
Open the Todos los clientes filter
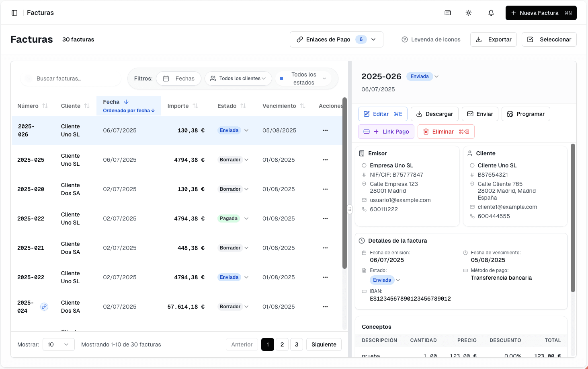coord(238,78)
